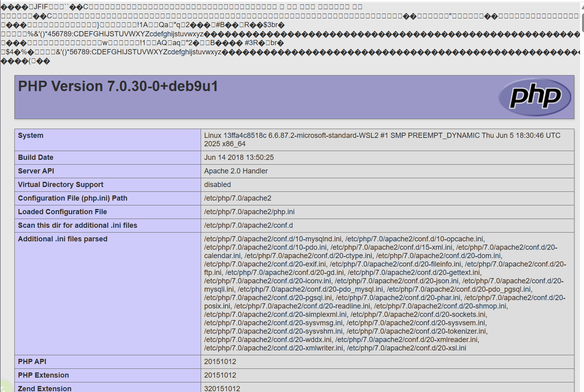Viewport: 584px width, 392px height.
Task: Click the 10-opcache.ini path entry
Action: 414,239
